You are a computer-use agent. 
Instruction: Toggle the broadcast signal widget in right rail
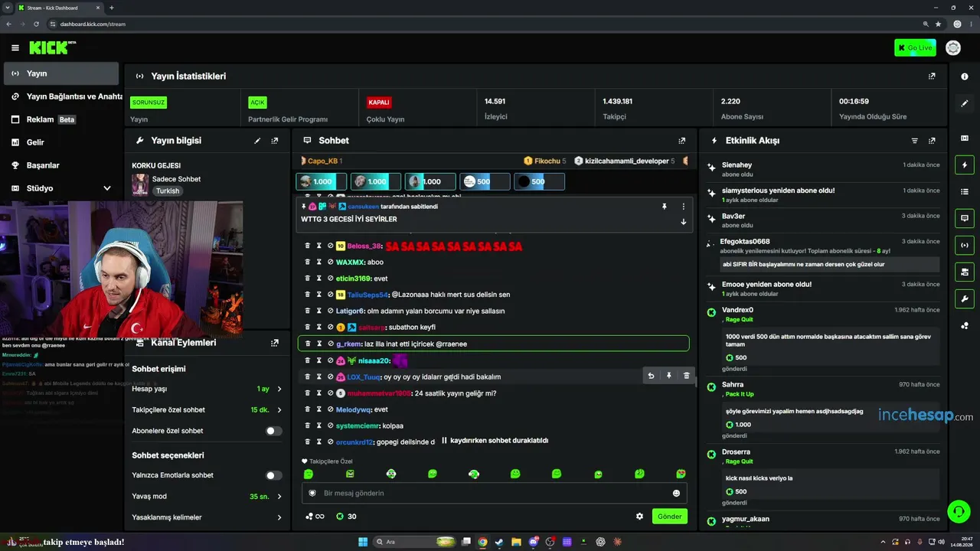pyautogui.click(x=965, y=245)
